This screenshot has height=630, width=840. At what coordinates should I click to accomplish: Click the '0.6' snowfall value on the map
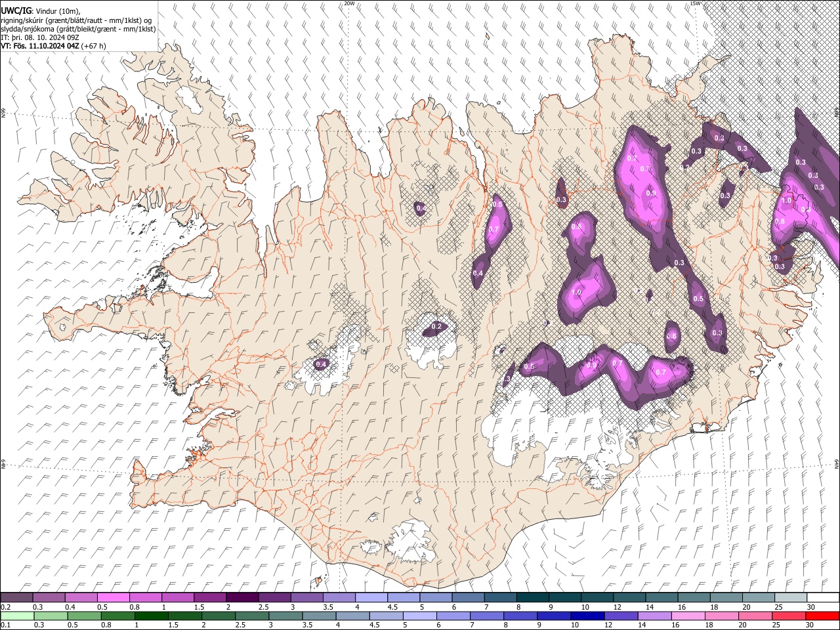pyautogui.click(x=671, y=336)
